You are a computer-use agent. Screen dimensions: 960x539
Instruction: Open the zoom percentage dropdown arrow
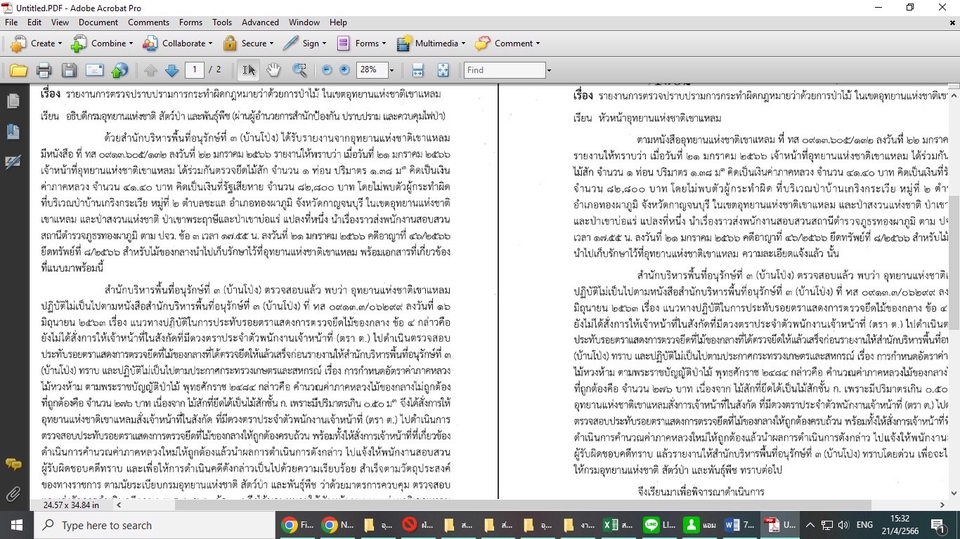pyautogui.click(x=392, y=70)
